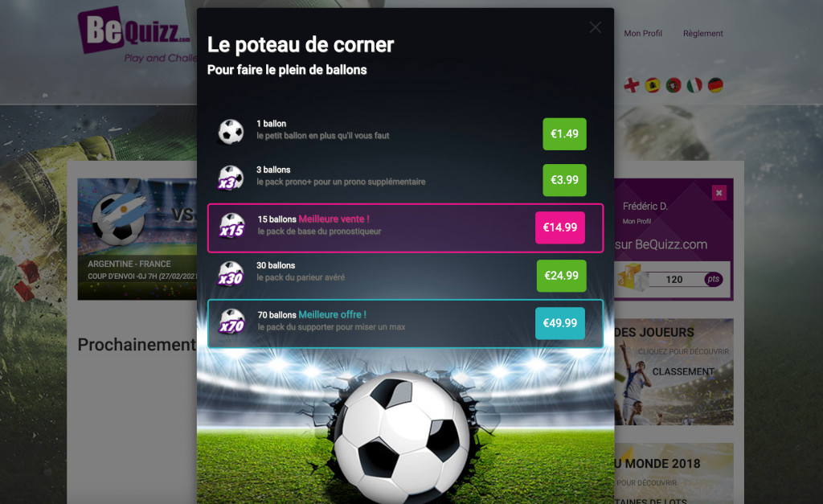Select the German flag language icon

tap(715, 85)
